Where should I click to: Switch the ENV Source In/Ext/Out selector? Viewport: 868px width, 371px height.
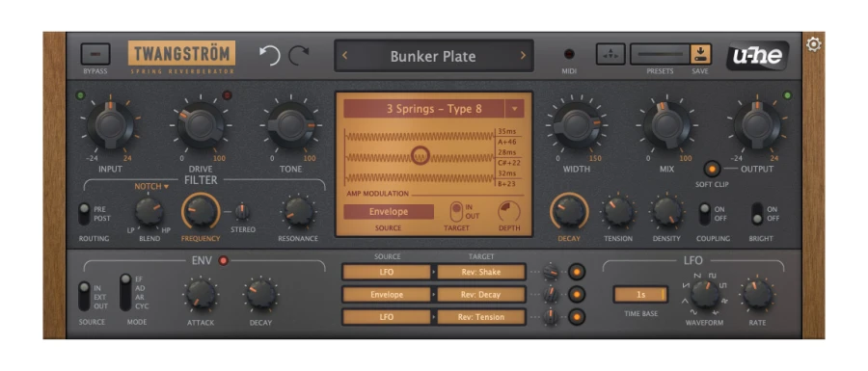(x=84, y=297)
